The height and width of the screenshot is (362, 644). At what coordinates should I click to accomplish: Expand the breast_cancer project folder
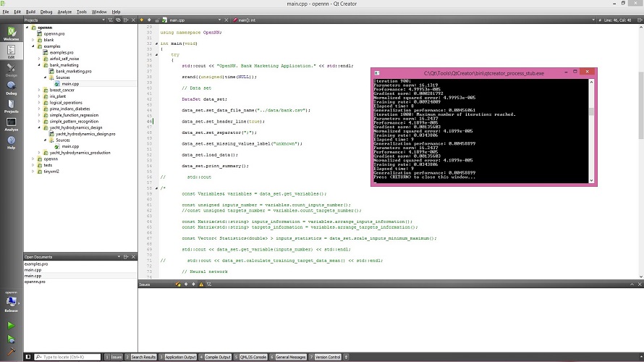click(x=39, y=90)
